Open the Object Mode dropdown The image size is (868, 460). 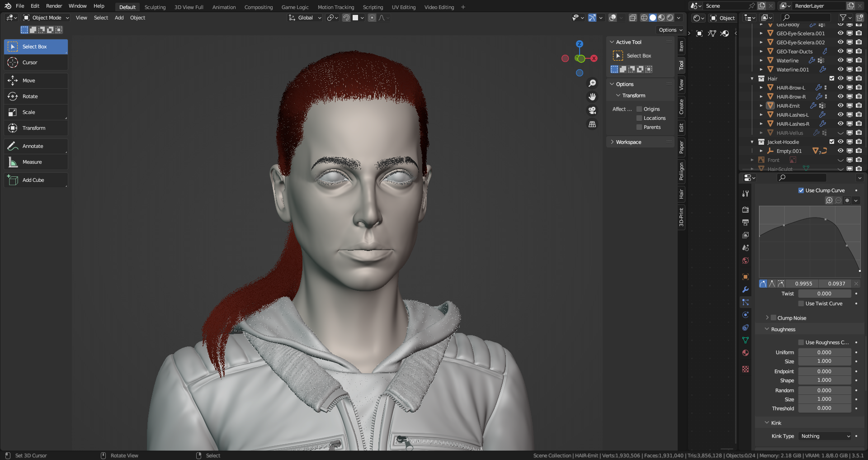coord(46,18)
